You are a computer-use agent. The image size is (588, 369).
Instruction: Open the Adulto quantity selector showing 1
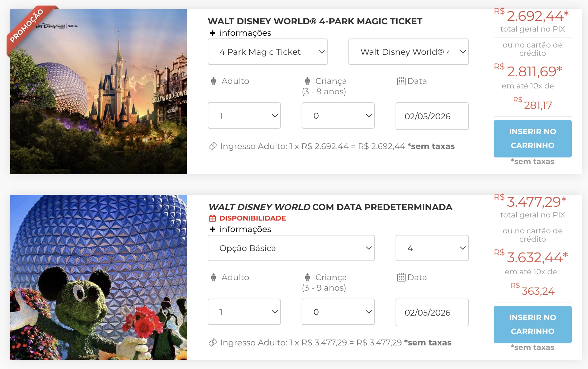(x=244, y=115)
